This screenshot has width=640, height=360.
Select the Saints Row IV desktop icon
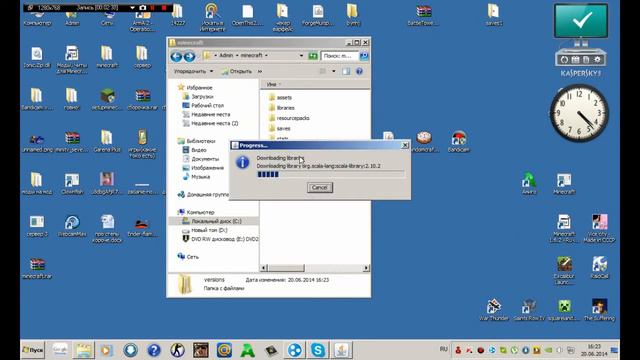tap(529, 310)
